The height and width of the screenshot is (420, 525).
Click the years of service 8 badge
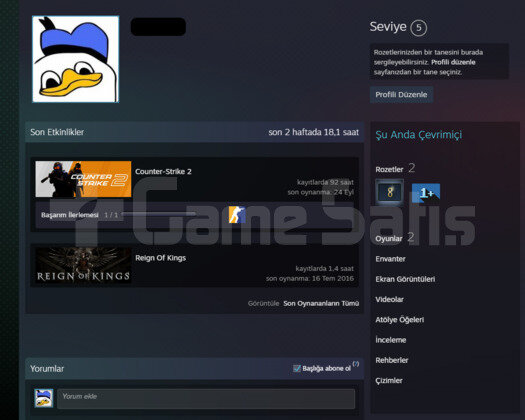click(389, 192)
